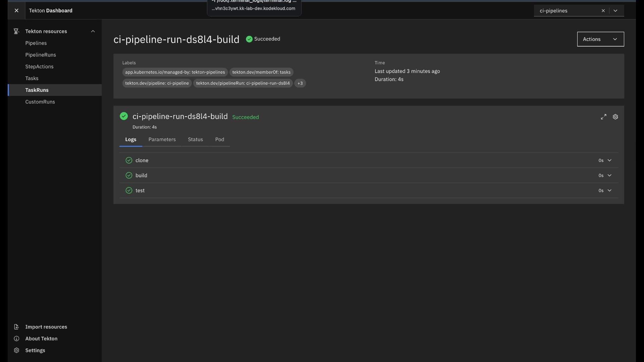This screenshot has height=362, width=644.
Task: Close the side navigation with the X icon
Action: (16, 10)
